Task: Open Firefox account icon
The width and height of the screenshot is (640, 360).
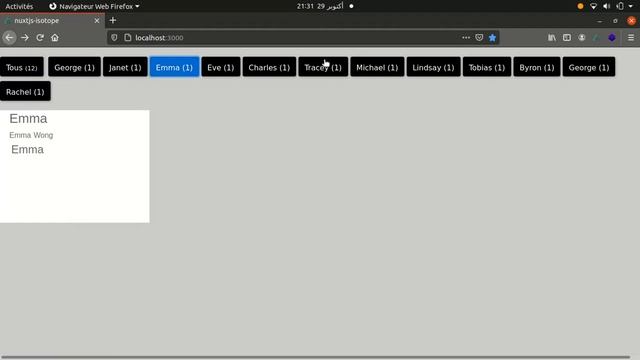Action: [582, 38]
